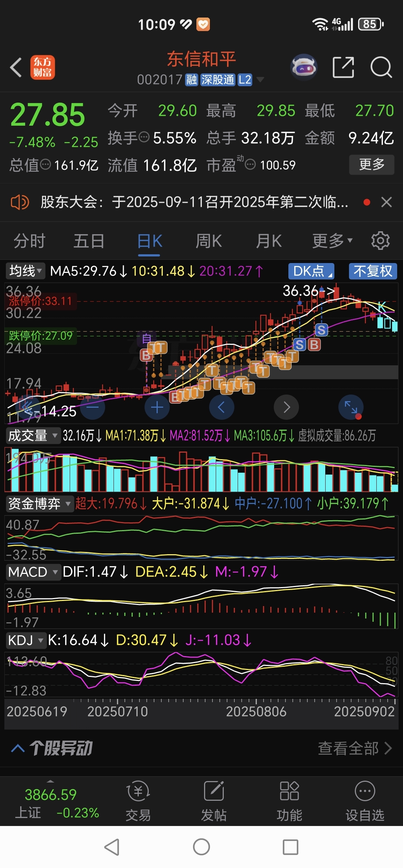Open search with the magnifier icon

click(381, 68)
